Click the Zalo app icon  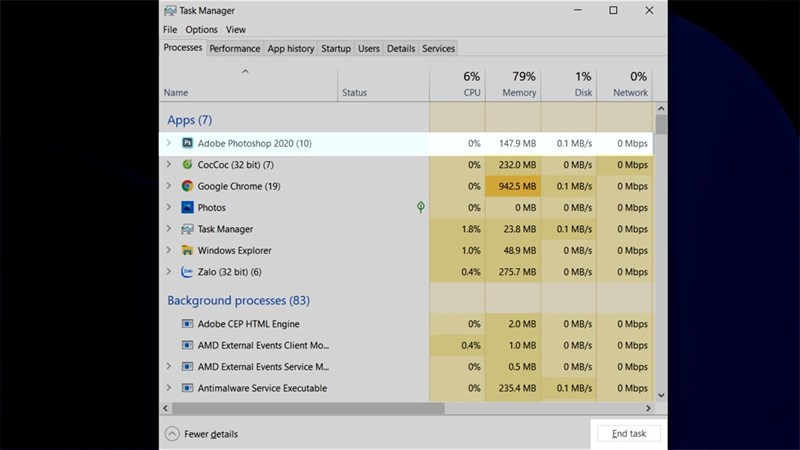[187, 271]
